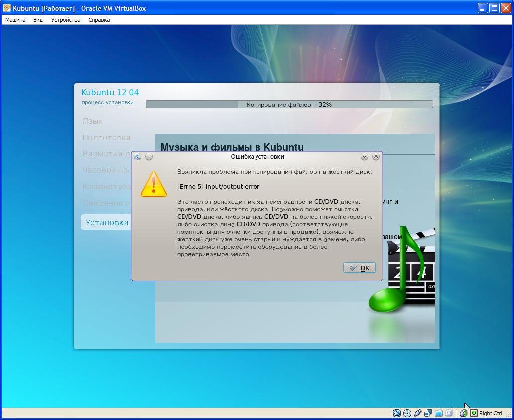Click the shared folders icon
The image size is (514, 420).
click(439, 413)
